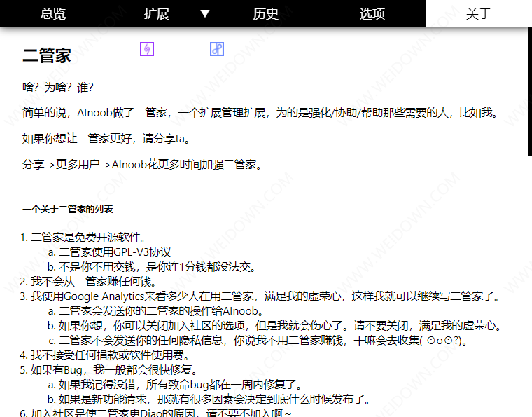Open the 历史 tab
Viewport: 532px width, 417px height.
tap(266, 13)
